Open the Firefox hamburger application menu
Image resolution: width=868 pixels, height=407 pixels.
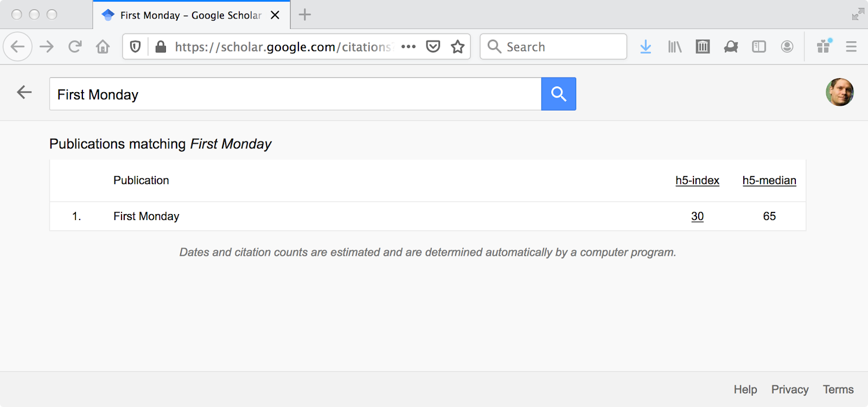(x=851, y=47)
